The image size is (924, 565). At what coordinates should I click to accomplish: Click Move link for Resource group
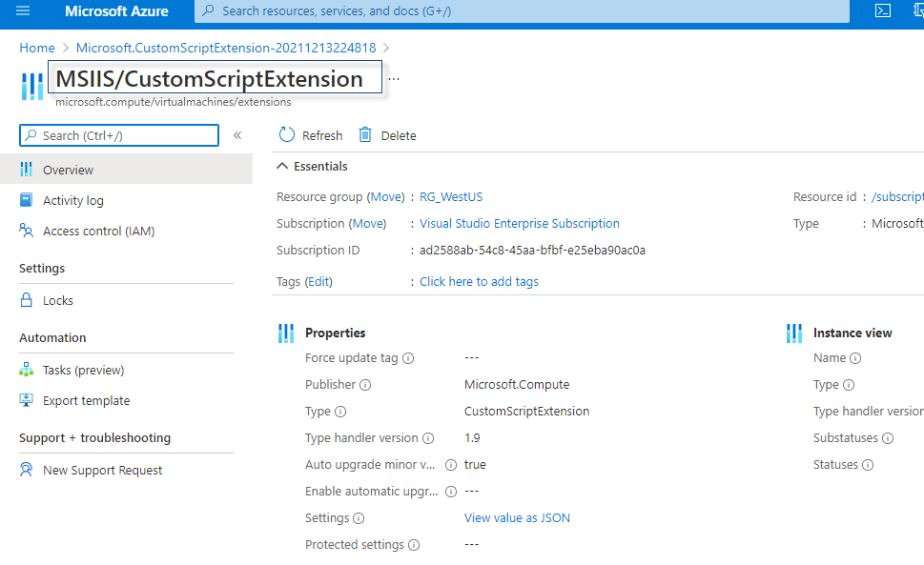pos(386,196)
